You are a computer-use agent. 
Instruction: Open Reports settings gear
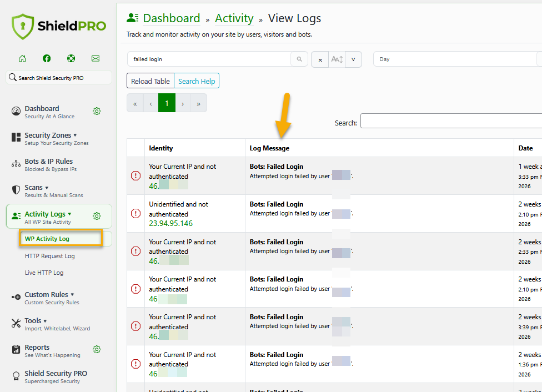pyautogui.click(x=97, y=349)
